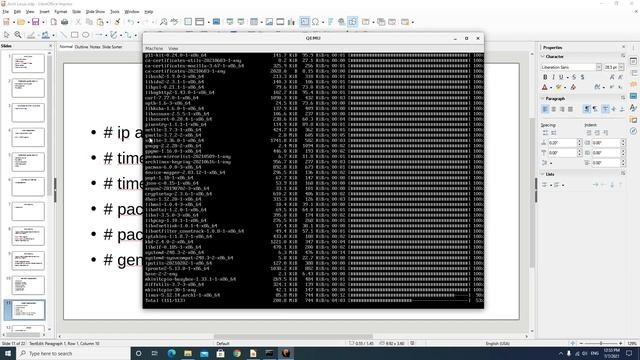Open the Save button dropdown arrow

tap(43, 22)
